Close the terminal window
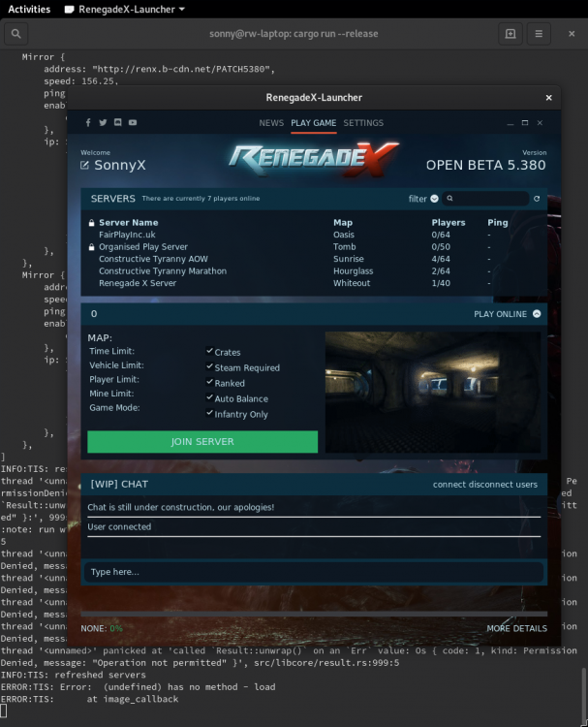 point(572,34)
